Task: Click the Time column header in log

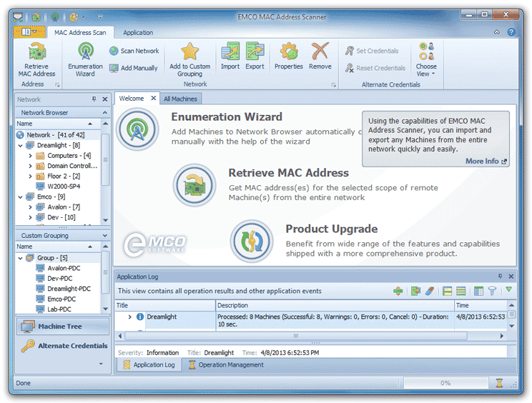Action: tap(480, 305)
